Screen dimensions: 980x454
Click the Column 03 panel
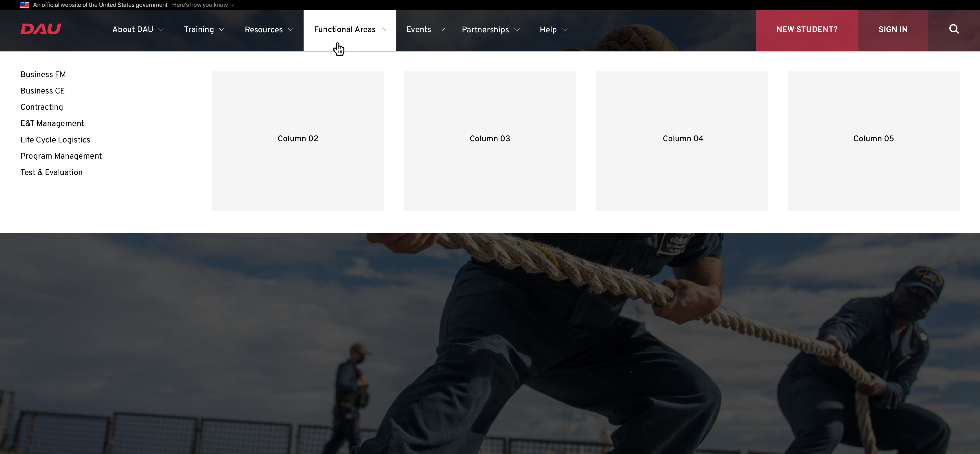point(490,141)
